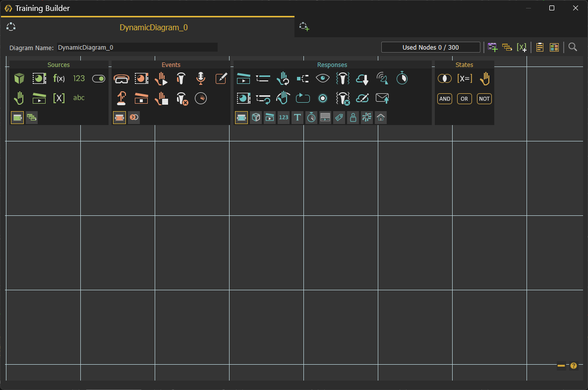Add the green toggle switch source node
Viewport: 588px width, 390px height.
[99, 78]
